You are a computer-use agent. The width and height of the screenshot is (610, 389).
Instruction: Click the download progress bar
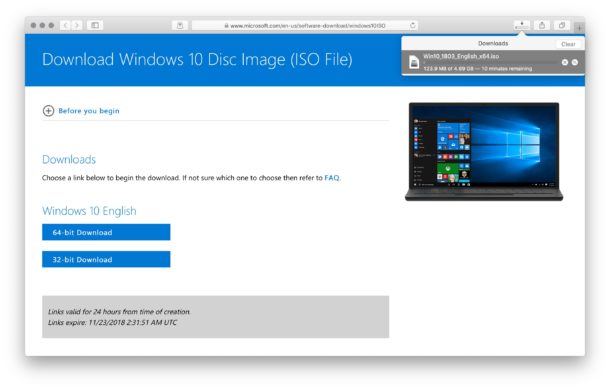[490, 62]
